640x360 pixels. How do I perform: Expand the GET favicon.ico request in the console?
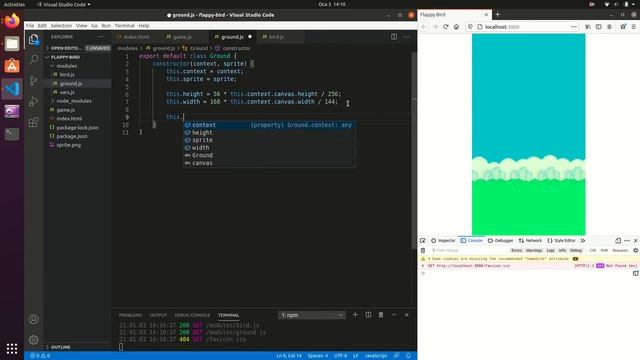[423, 266]
